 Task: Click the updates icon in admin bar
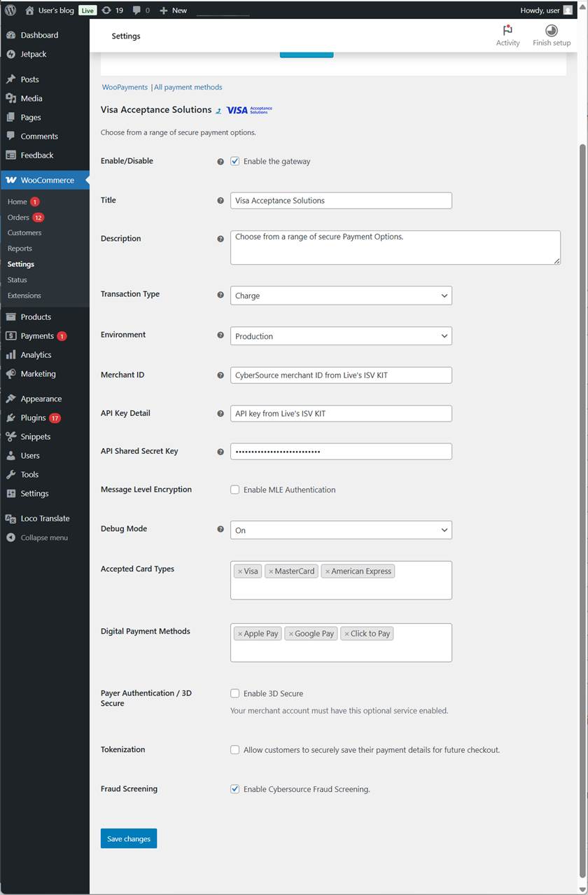(x=106, y=11)
